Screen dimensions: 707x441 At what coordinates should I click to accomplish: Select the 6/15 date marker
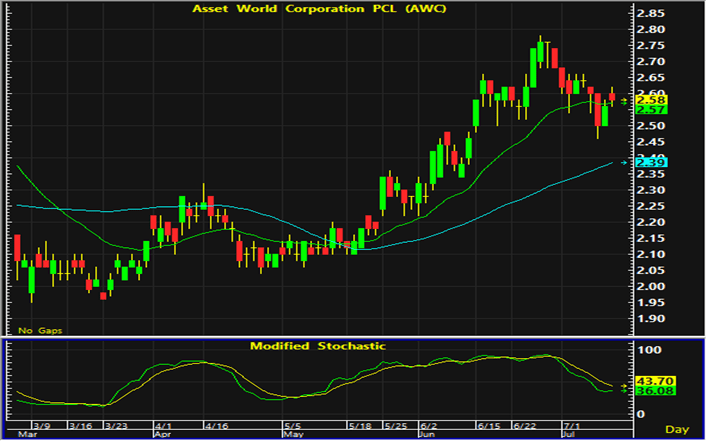pos(489,426)
